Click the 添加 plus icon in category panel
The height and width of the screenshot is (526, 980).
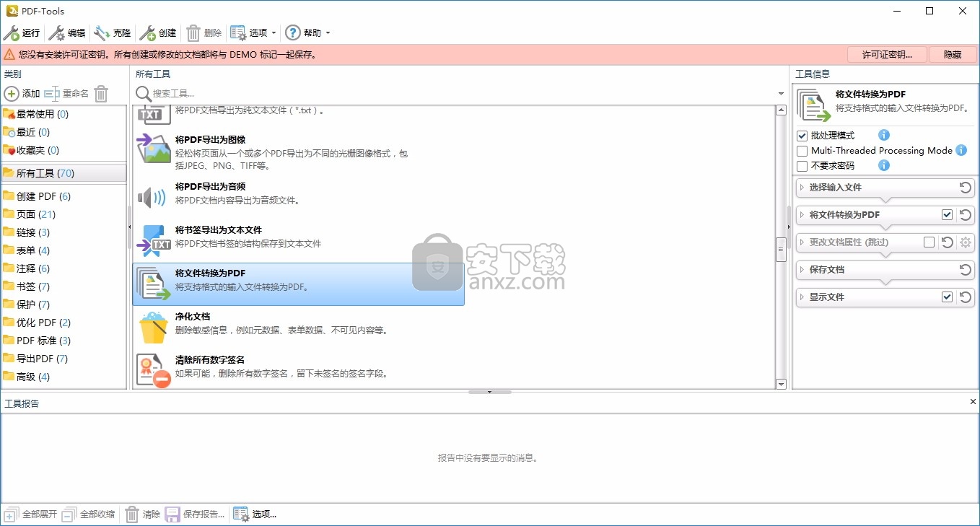tap(12, 94)
